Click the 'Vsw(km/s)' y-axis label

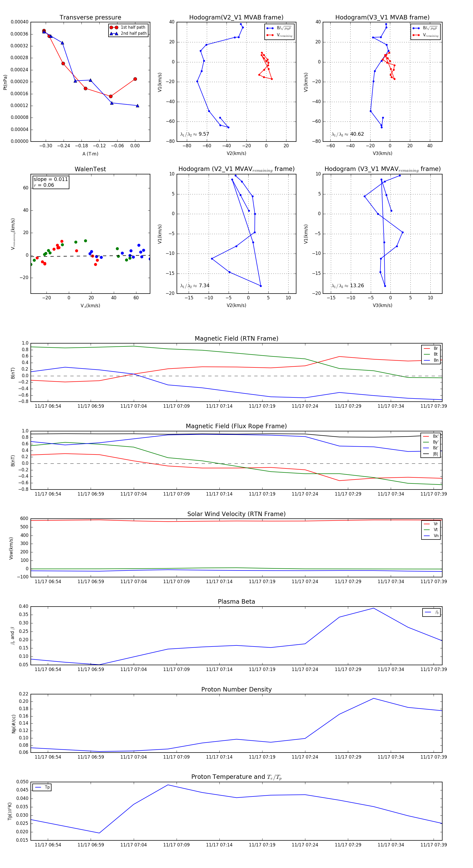point(11,548)
